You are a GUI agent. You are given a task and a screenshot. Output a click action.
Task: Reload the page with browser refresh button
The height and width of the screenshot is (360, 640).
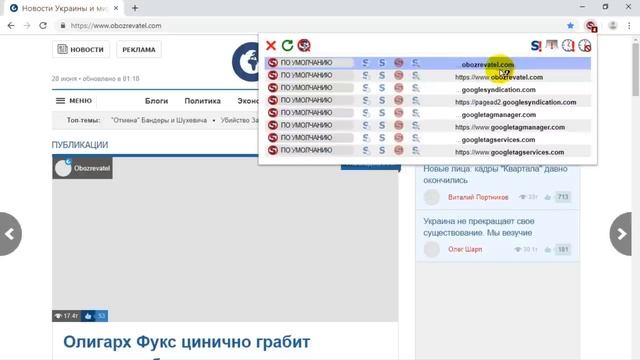(x=43, y=25)
